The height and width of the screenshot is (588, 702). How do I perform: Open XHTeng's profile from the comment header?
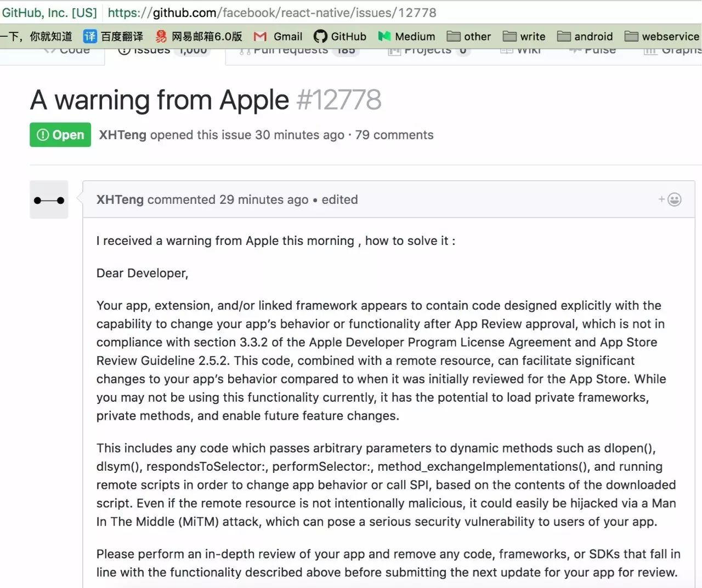(x=120, y=199)
